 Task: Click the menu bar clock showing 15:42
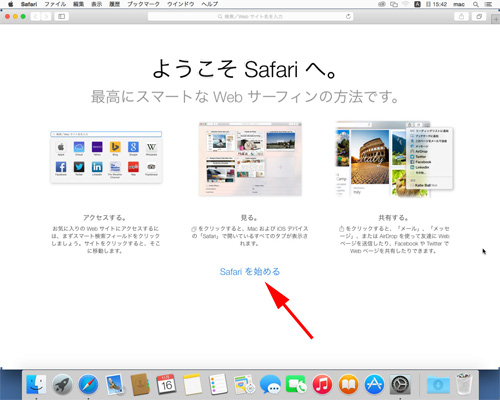tap(440, 4)
